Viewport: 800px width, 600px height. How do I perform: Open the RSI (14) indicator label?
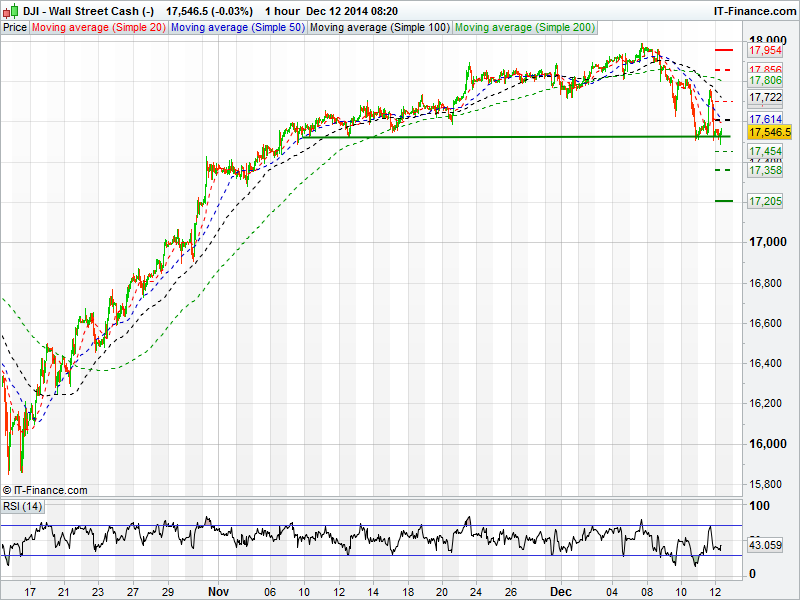pos(23,506)
